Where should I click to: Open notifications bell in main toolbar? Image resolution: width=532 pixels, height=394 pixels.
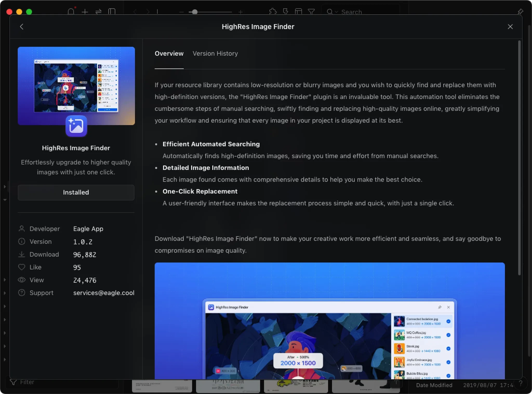(x=71, y=11)
